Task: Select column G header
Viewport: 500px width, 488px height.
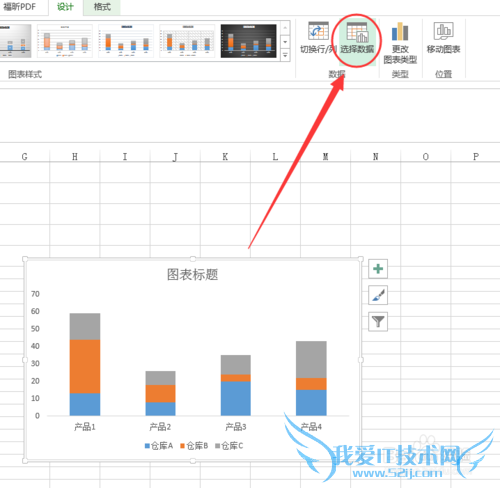Action: (25, 156)
